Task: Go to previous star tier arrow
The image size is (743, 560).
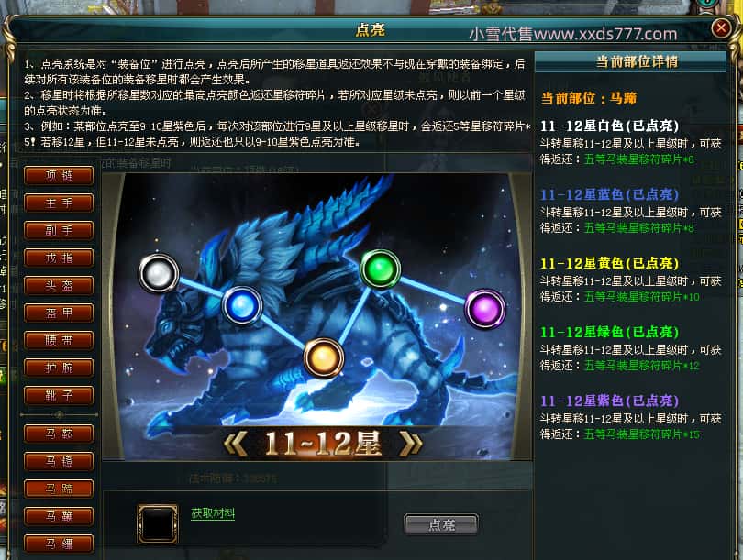Action: click(235, 444)
